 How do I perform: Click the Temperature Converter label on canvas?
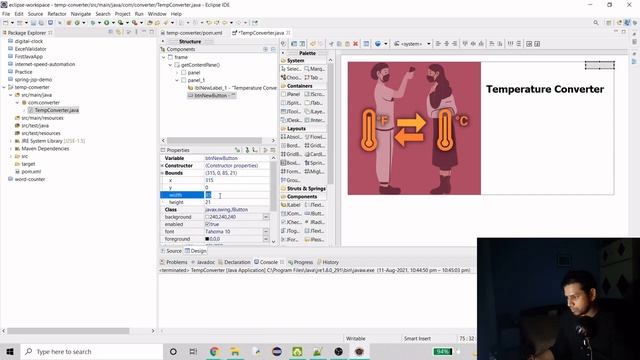(x=545, y=89)
